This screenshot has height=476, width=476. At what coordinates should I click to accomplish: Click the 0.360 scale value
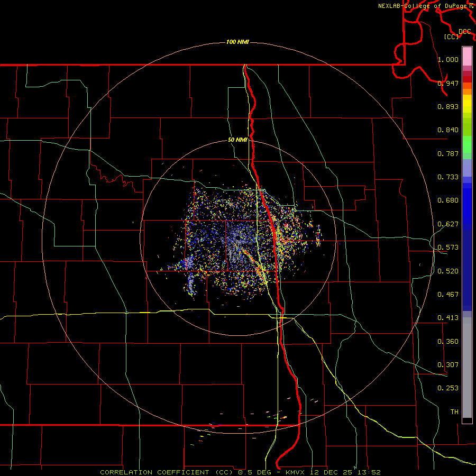(448, 342)
